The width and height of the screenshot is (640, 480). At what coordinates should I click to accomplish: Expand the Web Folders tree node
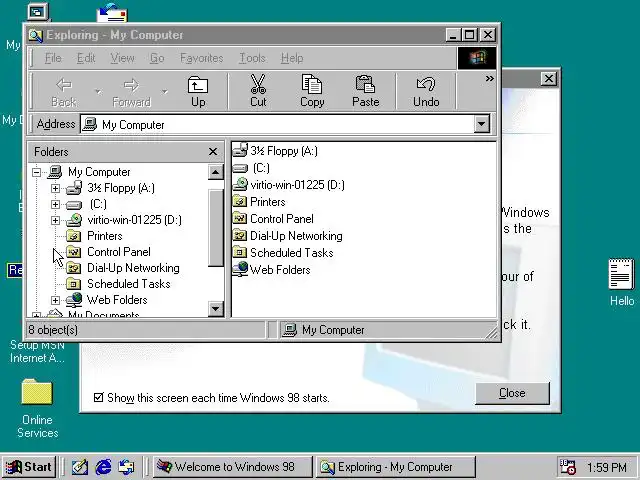[x=56, y=300]
